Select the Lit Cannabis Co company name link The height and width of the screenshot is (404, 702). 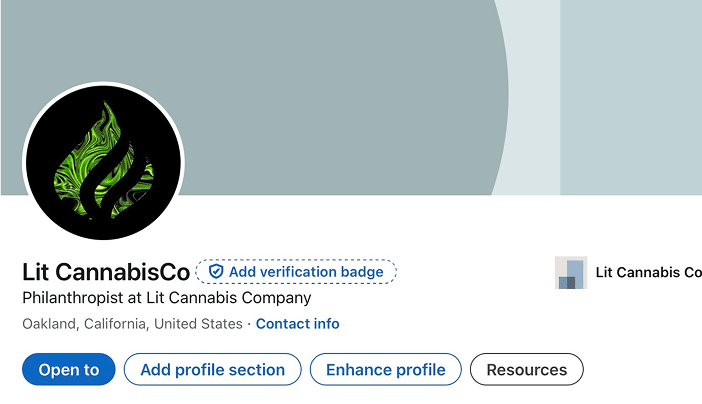coord(648,272)
